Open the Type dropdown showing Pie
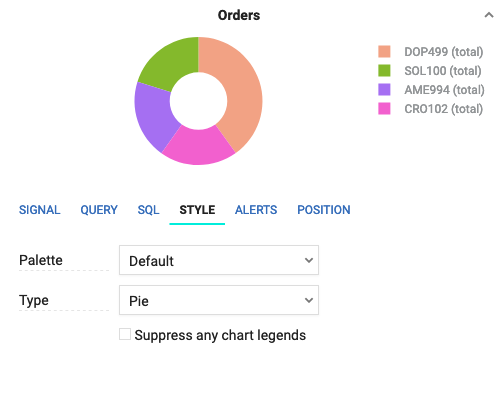This screenshot has height=418, width=504. tap(219, 300)
